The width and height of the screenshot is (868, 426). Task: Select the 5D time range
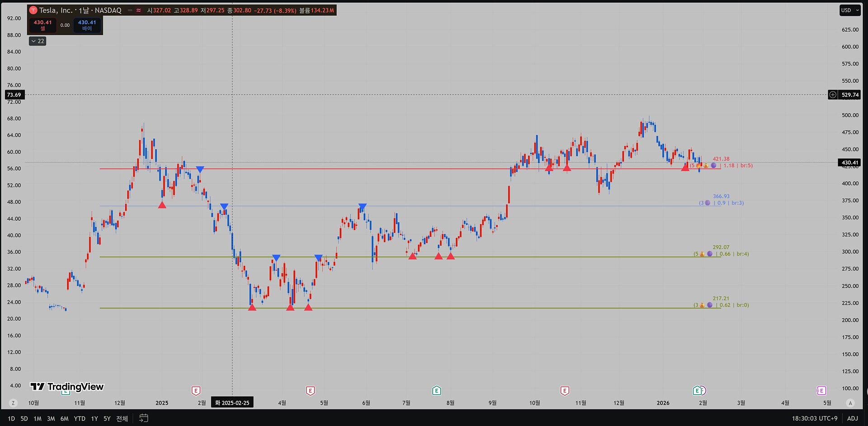(24, 419)
